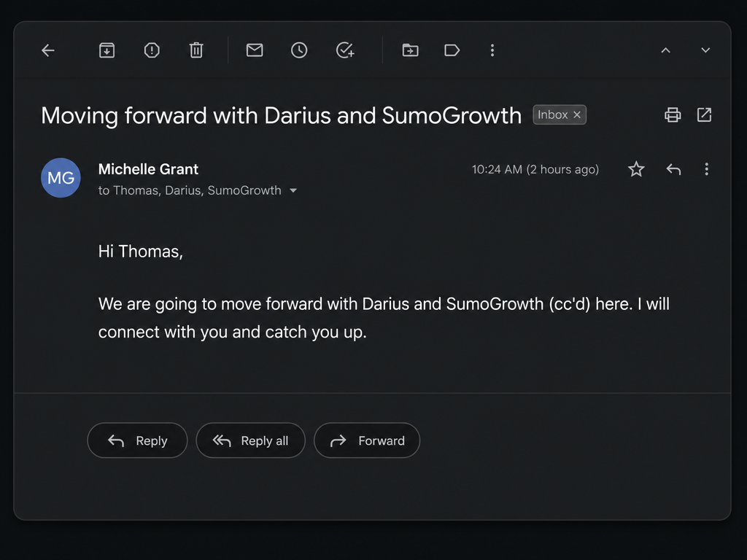Image resolution: width=747 pixels, height=560 pixels.
Task: Click the MG sender avatar
Action: tap(61, 178)
